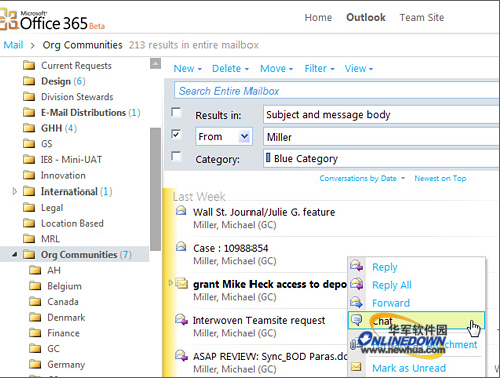Viewport: 500px width, 378px height.
Task: Enable the Category filter checkbox
Action: [x=176, y=157]
